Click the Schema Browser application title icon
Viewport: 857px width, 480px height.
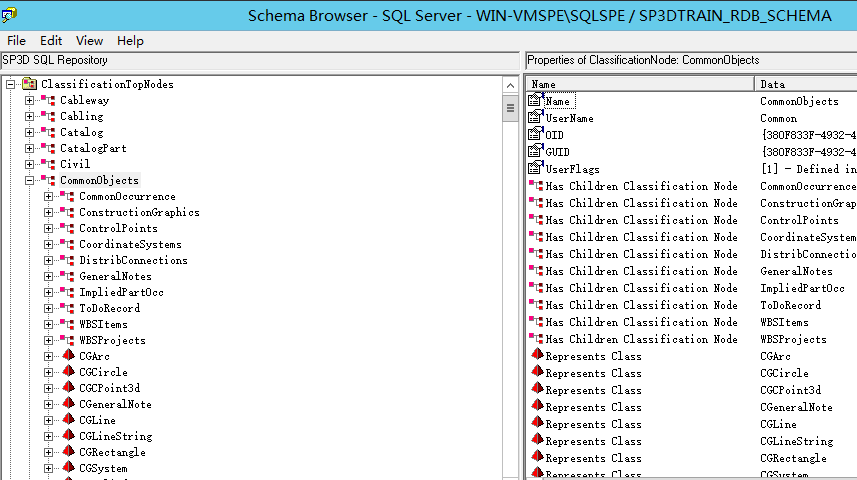click(x=9, y=15)
